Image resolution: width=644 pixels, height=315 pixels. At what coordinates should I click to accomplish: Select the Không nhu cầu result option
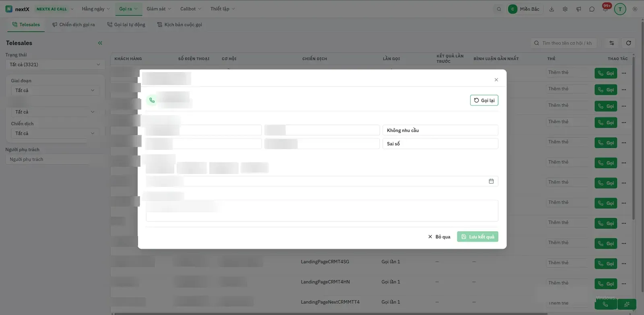point(440,130)
